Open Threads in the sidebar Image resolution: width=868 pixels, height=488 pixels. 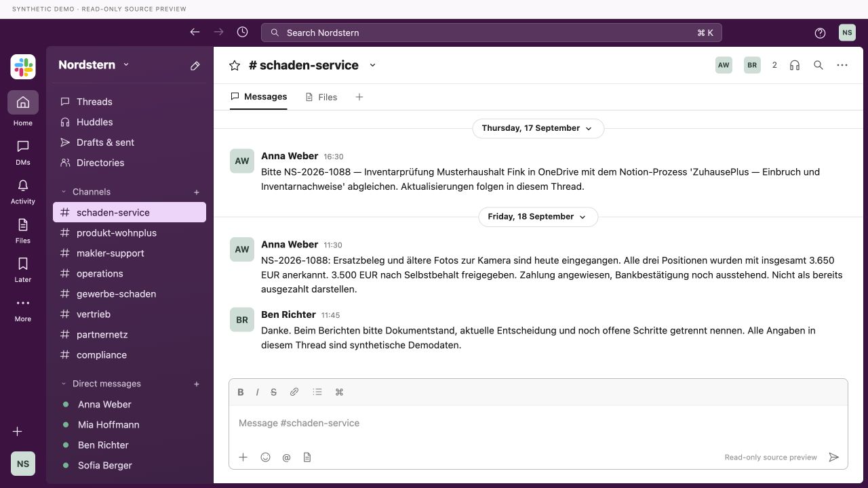[x=130, y=102]
